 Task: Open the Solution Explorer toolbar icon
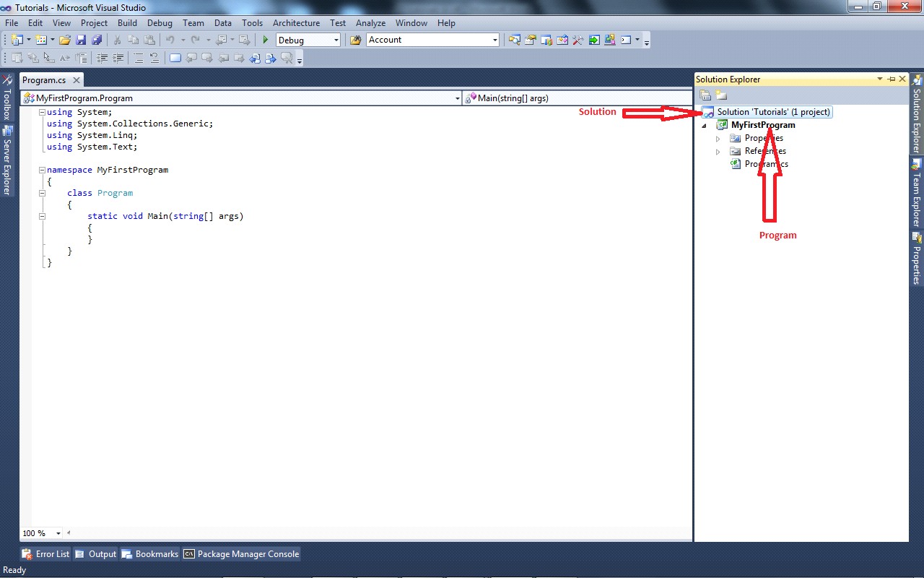tap(515, 40)
